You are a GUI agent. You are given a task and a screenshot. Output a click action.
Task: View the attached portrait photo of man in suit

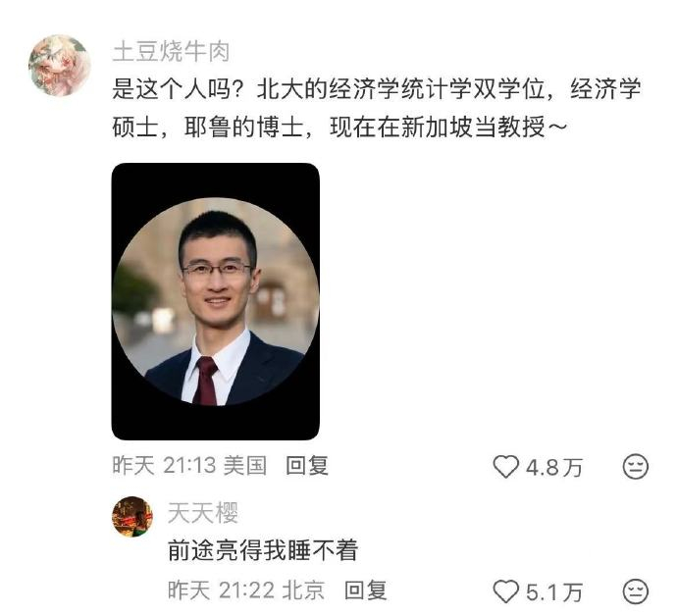click(x=216, y=301)
